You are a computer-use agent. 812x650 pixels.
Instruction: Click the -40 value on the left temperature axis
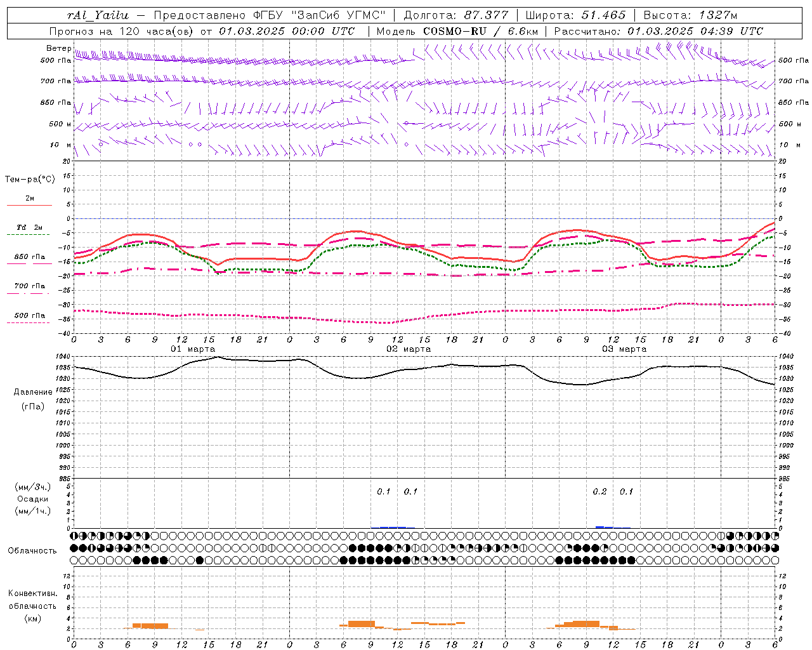(63, 333)
